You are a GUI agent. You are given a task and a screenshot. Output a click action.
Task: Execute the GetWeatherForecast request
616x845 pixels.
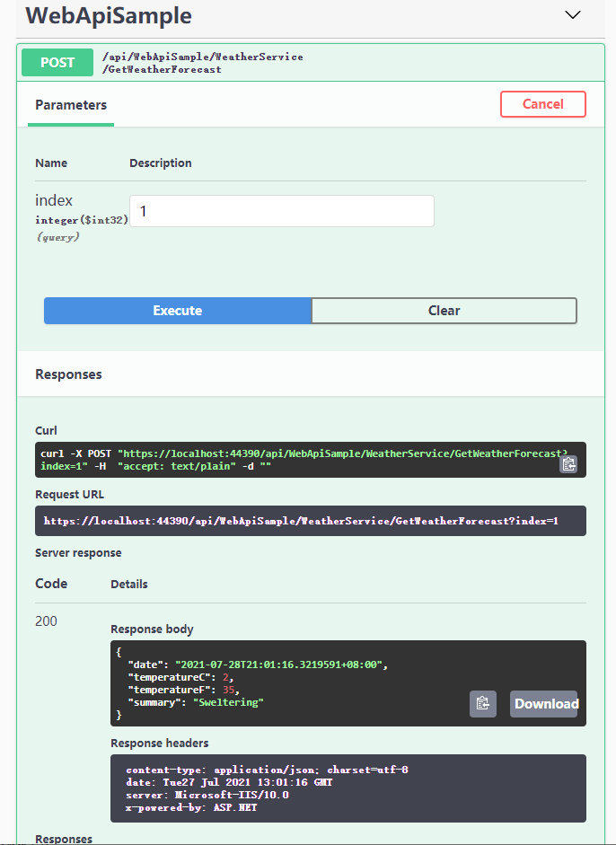177,311
